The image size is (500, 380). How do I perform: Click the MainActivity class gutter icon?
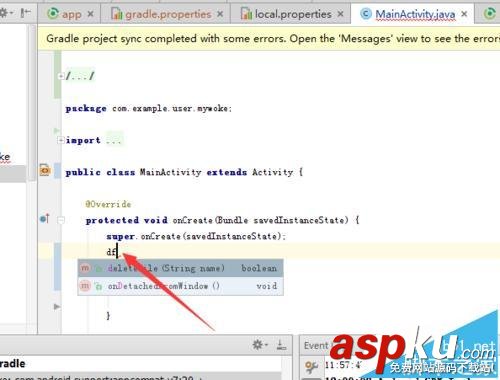point(45,170)
